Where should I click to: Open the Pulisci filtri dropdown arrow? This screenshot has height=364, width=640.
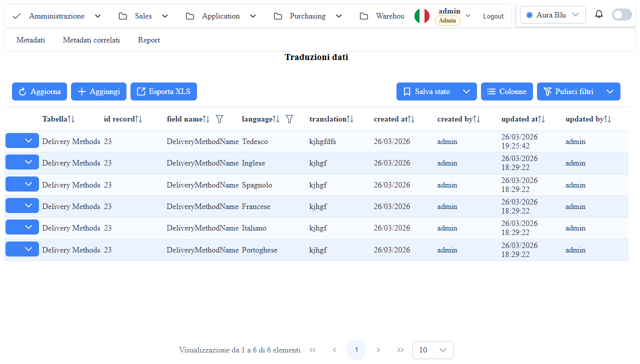pyautogui.click(x=610, y=91)
